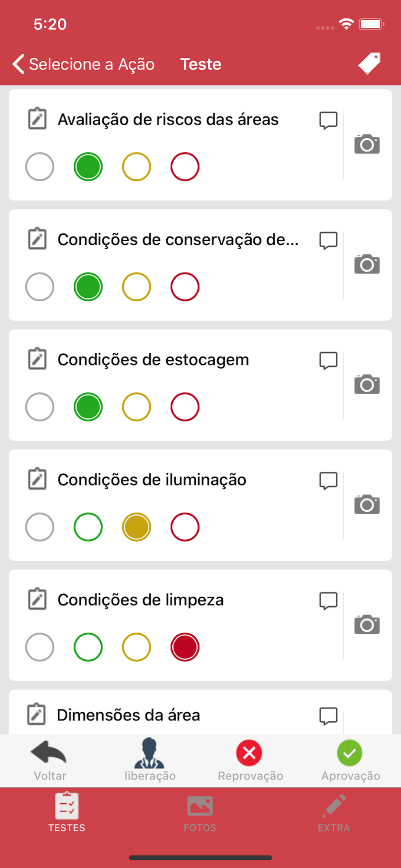Add comment to Condições de limpeza
This screenshot has width=401, height=868.
point(329,601)
